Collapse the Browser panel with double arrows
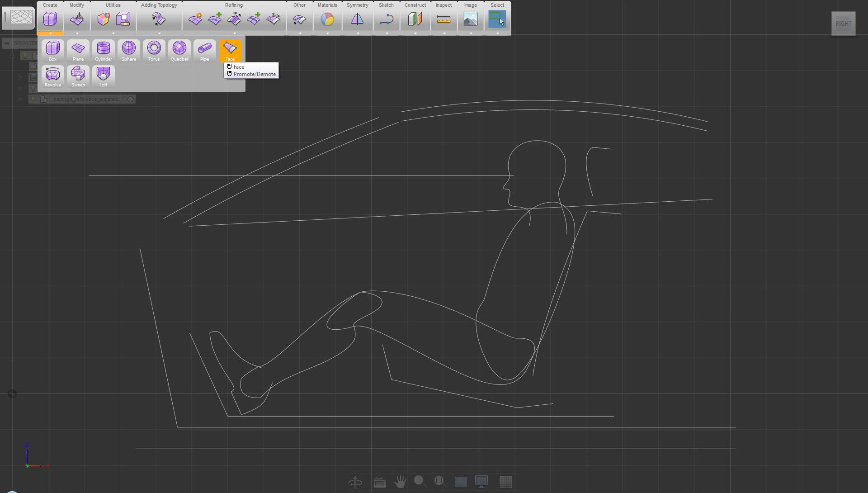This screenshot has height=493, width=868. tap(6, 43)
